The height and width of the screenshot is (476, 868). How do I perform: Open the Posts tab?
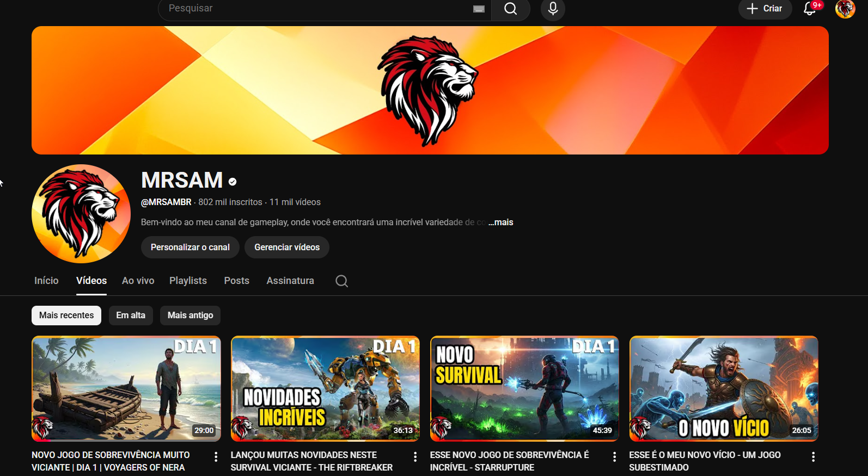pyautogui.click(x=237, y=281)
